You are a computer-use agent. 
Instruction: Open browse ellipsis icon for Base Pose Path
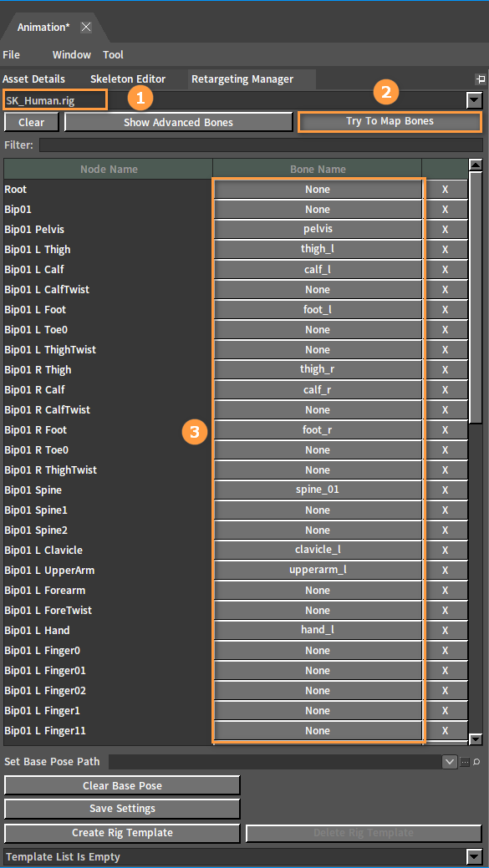click(465, 762)
